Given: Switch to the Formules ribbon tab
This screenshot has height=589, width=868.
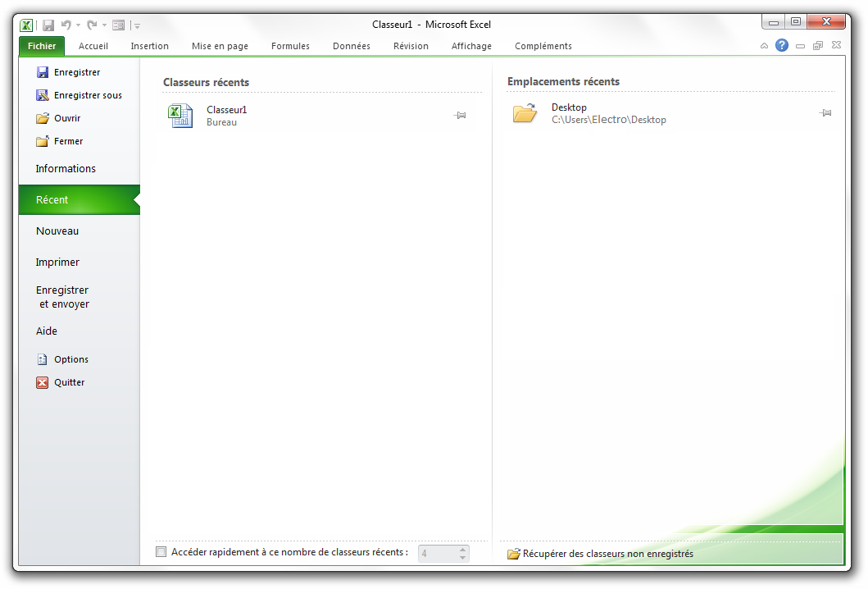Looking at the screenshot, I should [x=290, y=46].
